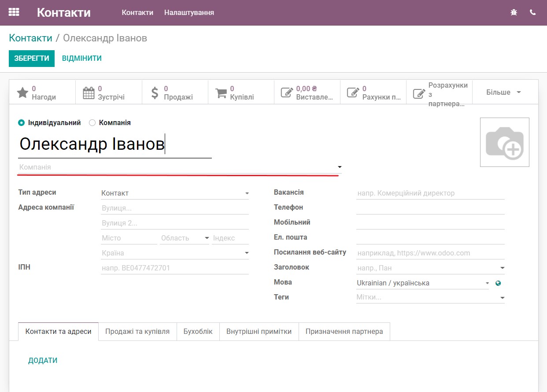This screenshot has width=547, height=392.
Task: Click the ДОДАТИ link
Action: (42, 360)
